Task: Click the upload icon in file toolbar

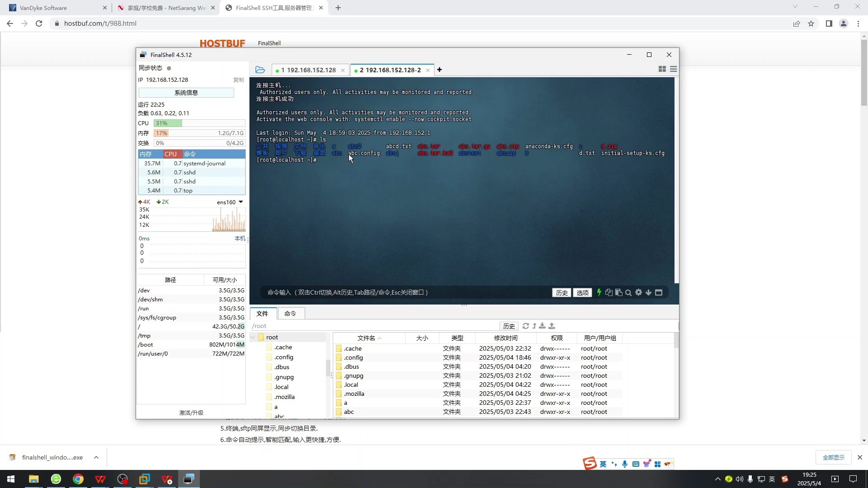Action: (552, 326)
